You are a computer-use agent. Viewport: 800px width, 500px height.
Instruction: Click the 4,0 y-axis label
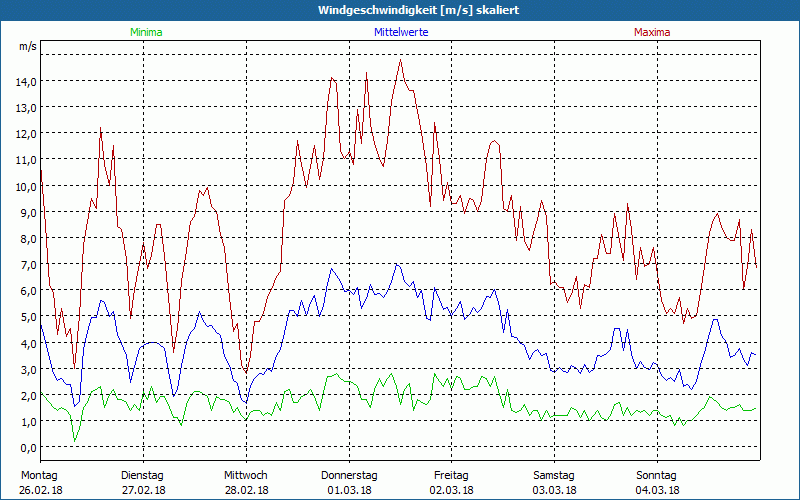click(29, 343)
